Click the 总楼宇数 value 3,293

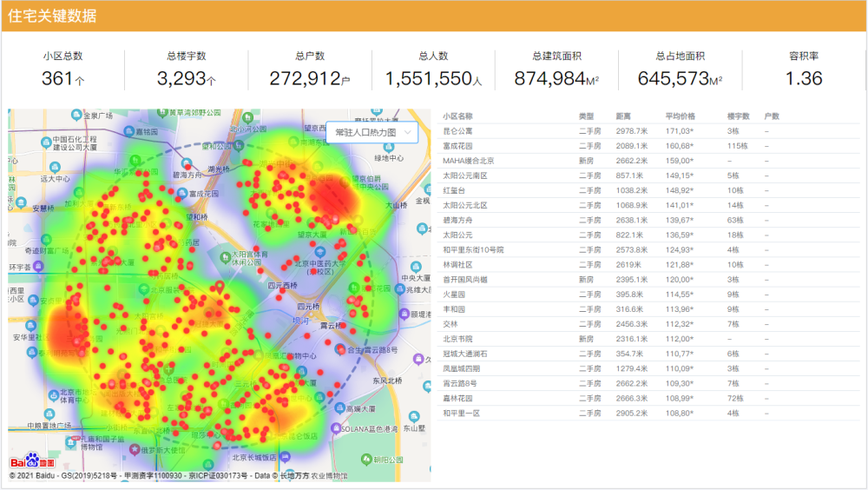tap(181, 79)
